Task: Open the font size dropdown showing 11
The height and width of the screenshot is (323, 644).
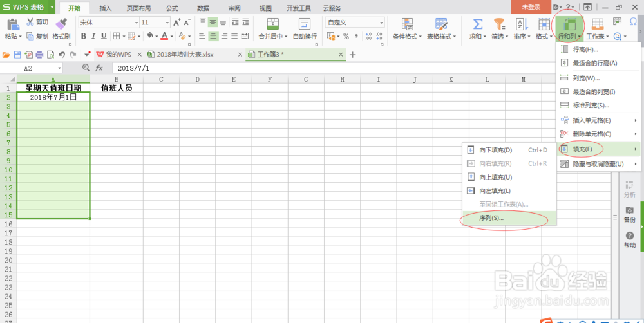Action: (x=155, y=23)
